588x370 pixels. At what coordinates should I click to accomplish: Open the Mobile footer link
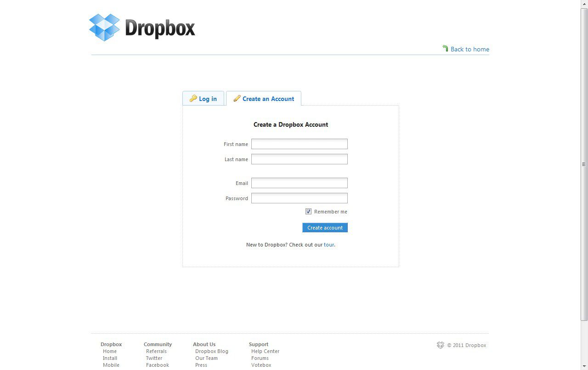(x=111, y=365)
